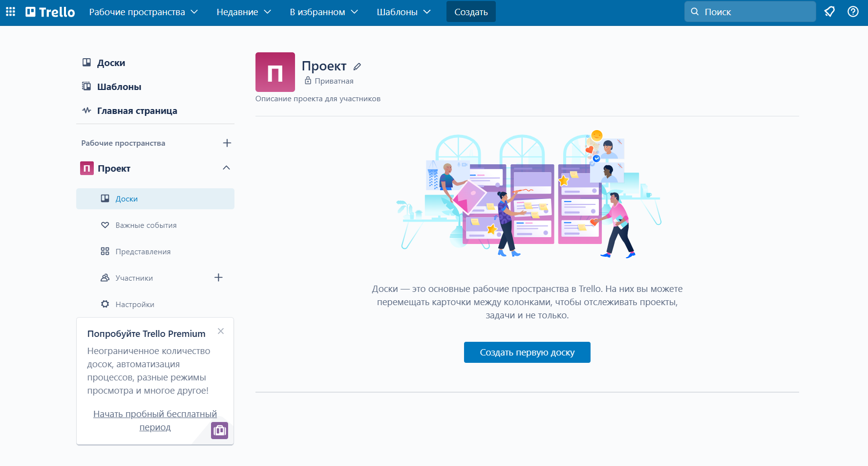Start Premium trial via Начать пробный link

pos(155,421)
